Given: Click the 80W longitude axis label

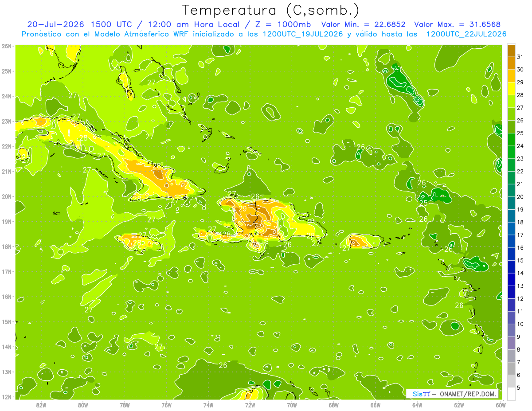Looking at the screenshot, I should click(83, 404).
